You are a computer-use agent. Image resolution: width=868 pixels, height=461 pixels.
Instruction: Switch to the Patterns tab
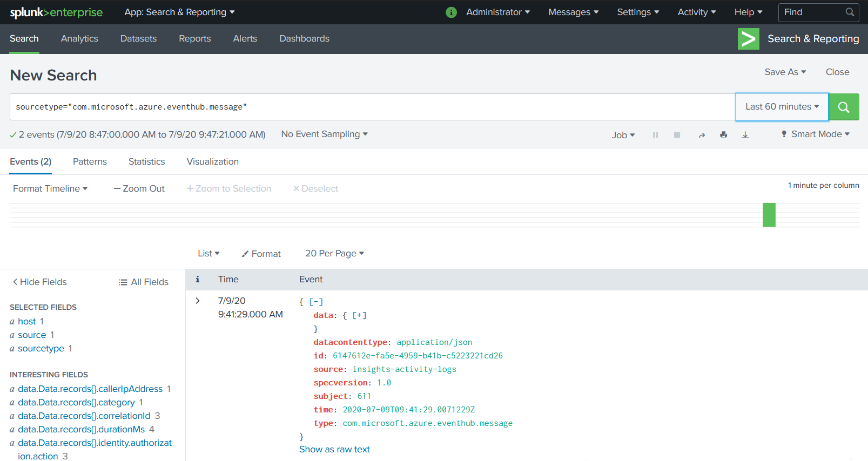90,161
